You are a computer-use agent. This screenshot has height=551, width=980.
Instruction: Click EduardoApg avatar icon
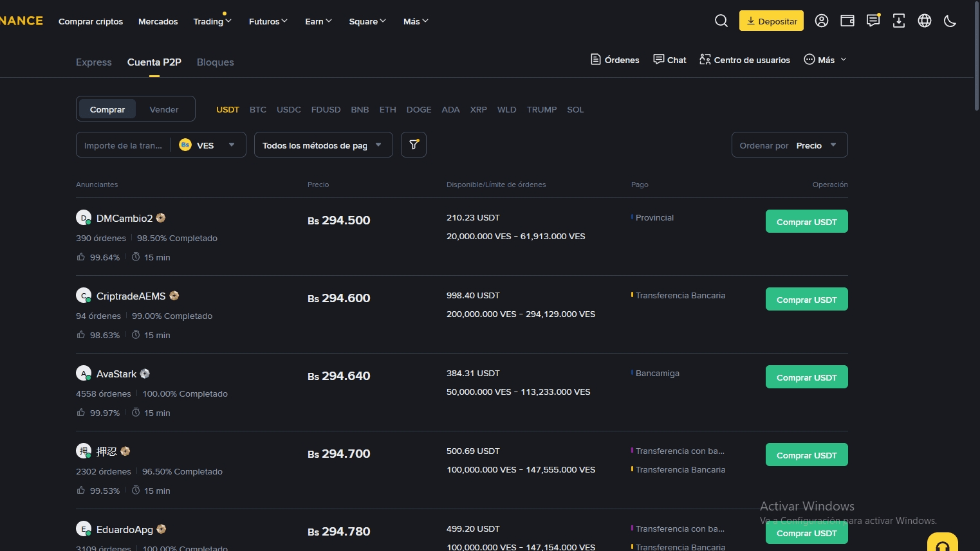pos(84,529)
